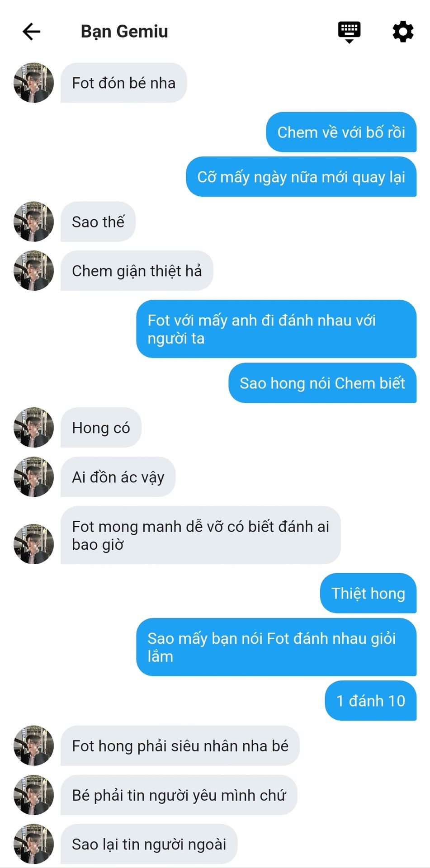430x868 pixels.
Task: Tap the 'Ai đồn ác vậy' message
Action: pos(118,477)
